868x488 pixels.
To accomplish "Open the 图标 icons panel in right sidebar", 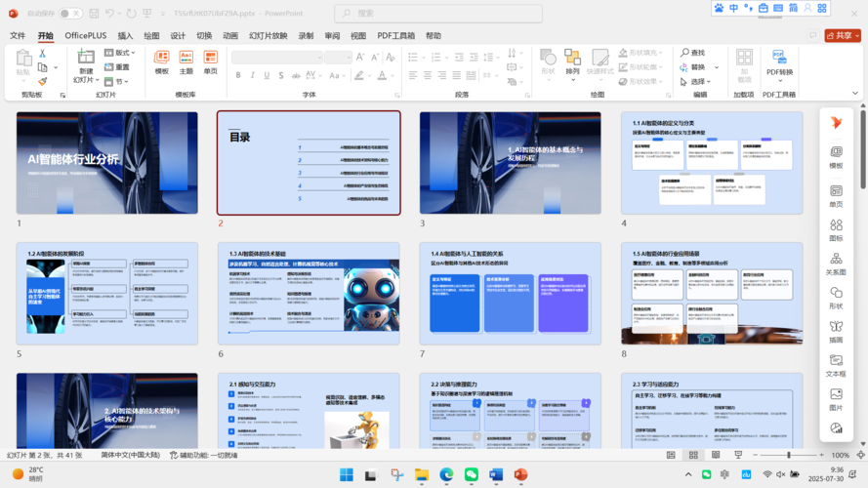I will [x=836, y=230].
